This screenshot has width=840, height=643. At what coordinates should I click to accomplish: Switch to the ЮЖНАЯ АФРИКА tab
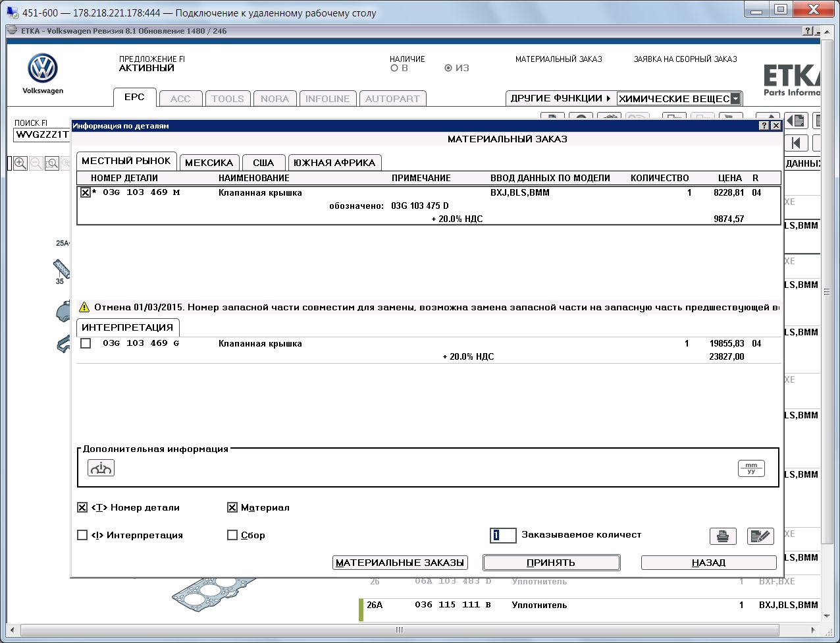(x=334, y=163)
